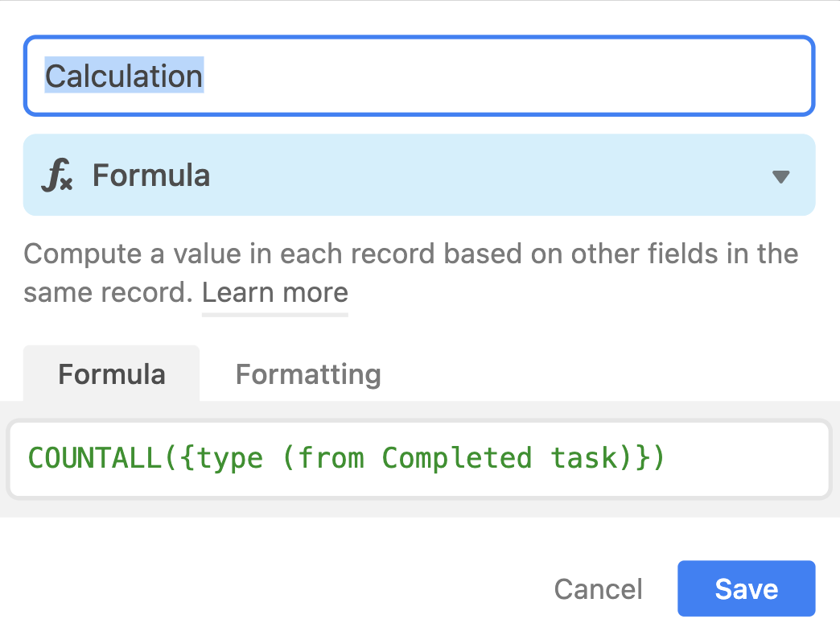840x644 pixels.
Task: Switch to the Formatting tab
Action: (308, 374)
